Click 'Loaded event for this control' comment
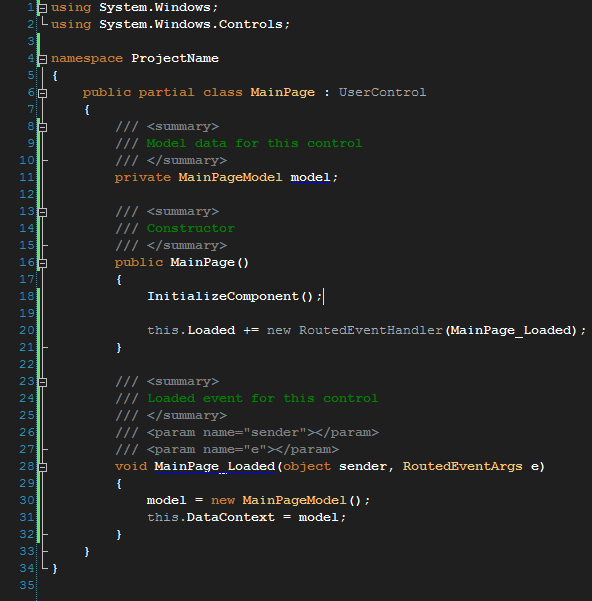This screenshot has height=601, width=592. pos(262,398)
